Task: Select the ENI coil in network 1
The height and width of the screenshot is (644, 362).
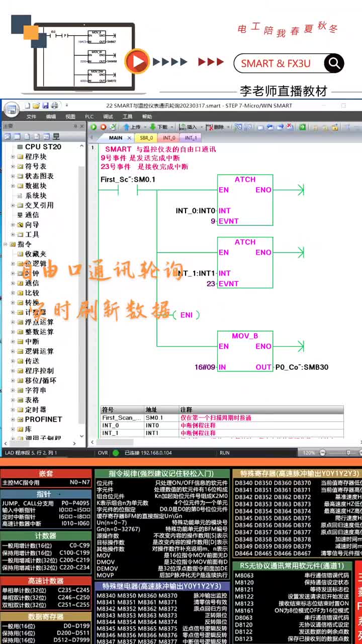Action: click(x=187, y=315)
